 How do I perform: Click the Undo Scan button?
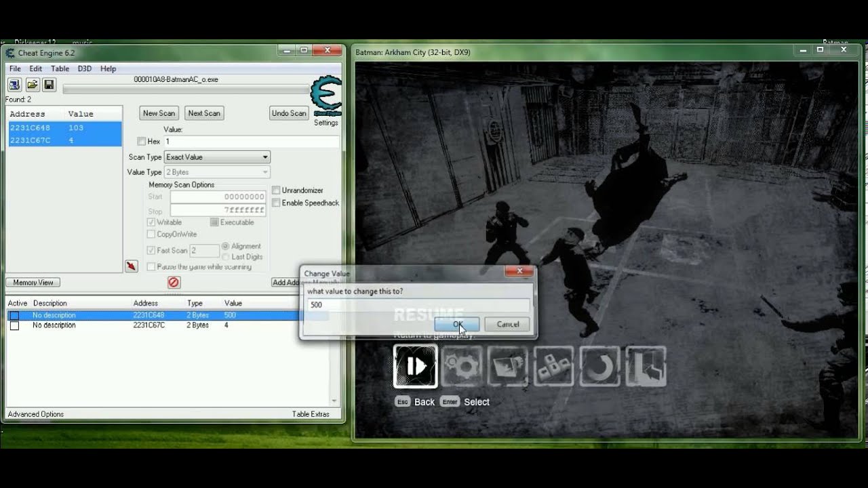[289, 113]
